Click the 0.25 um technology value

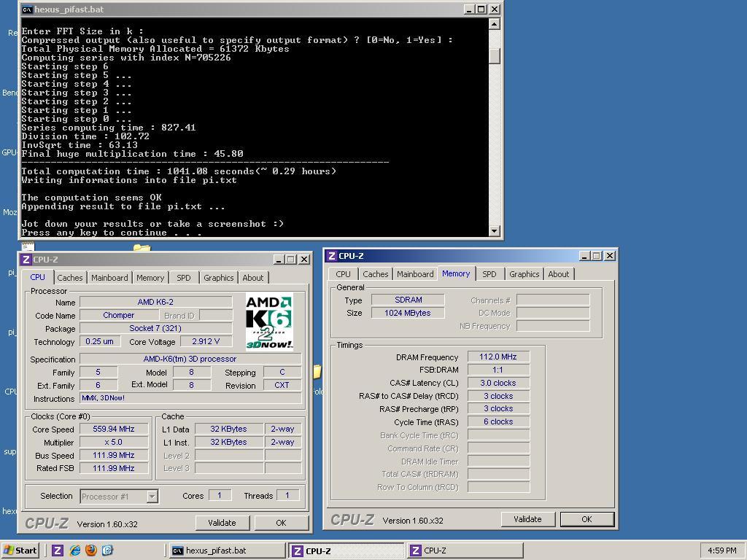(x=99, y=341)
